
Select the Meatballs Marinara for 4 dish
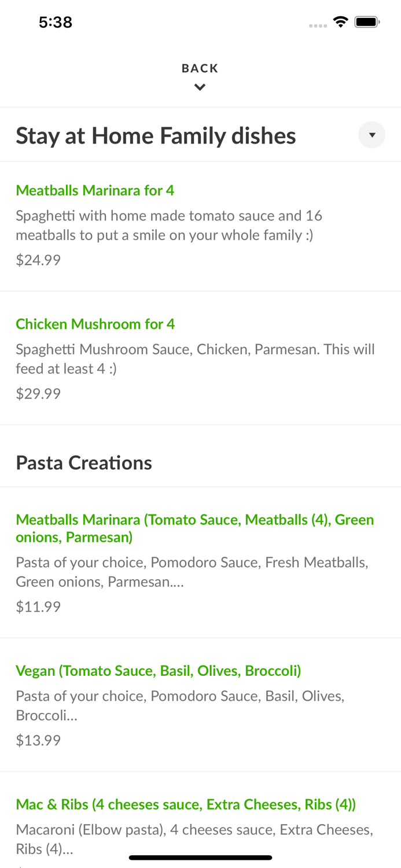coord(95,190)
